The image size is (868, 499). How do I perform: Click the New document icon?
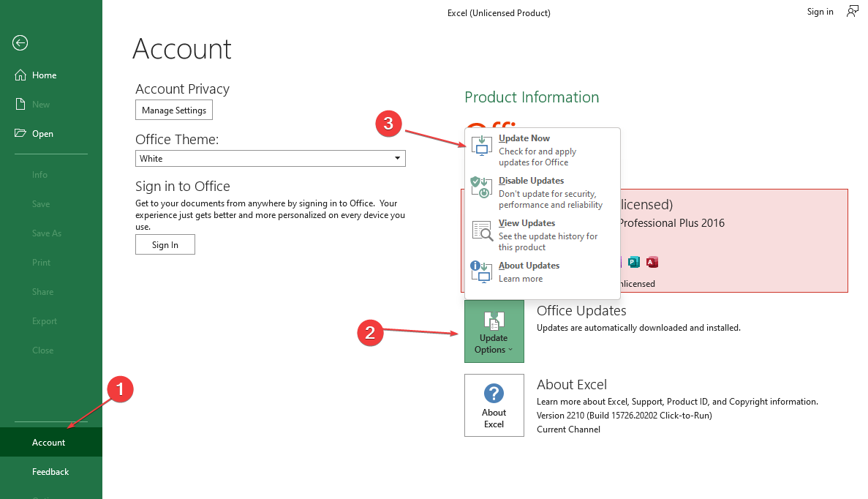click(x=20, y=104)
